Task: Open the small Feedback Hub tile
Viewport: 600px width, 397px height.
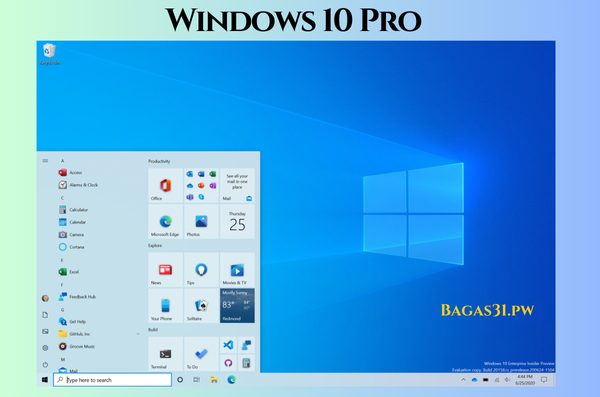Action: click(246, 345)
